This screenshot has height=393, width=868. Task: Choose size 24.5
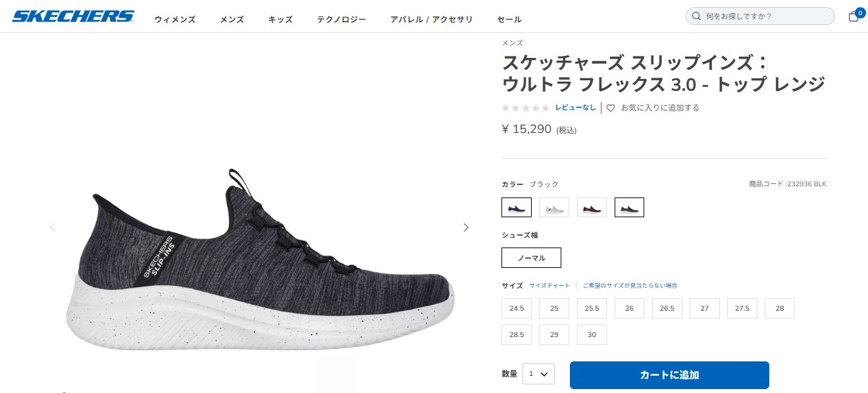[517, 308]
